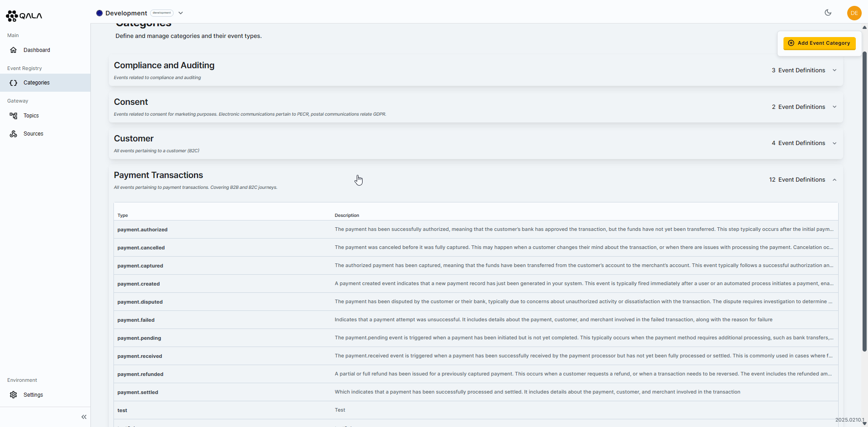Select the payment.settled row

(476, 392)
